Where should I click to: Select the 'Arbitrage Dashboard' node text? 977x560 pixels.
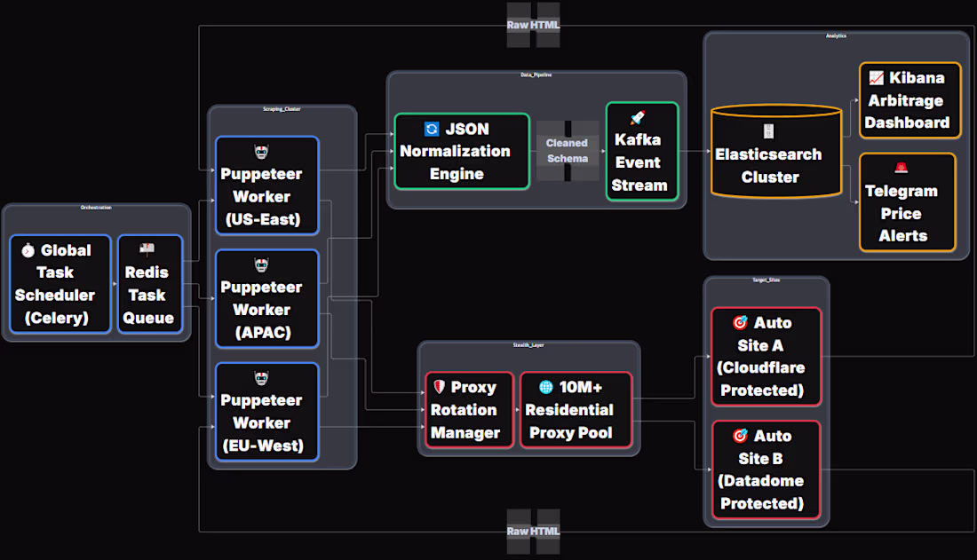[907, 112]
